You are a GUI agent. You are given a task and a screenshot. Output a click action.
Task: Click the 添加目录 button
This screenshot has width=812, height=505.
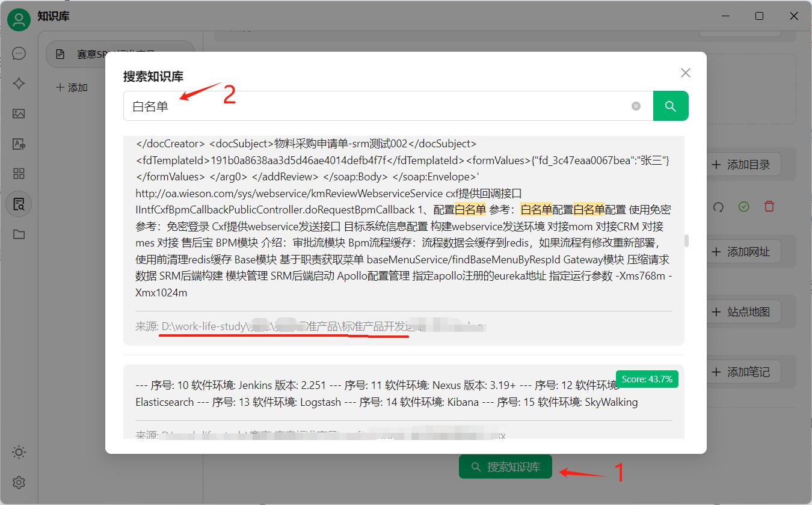point(740,165)
